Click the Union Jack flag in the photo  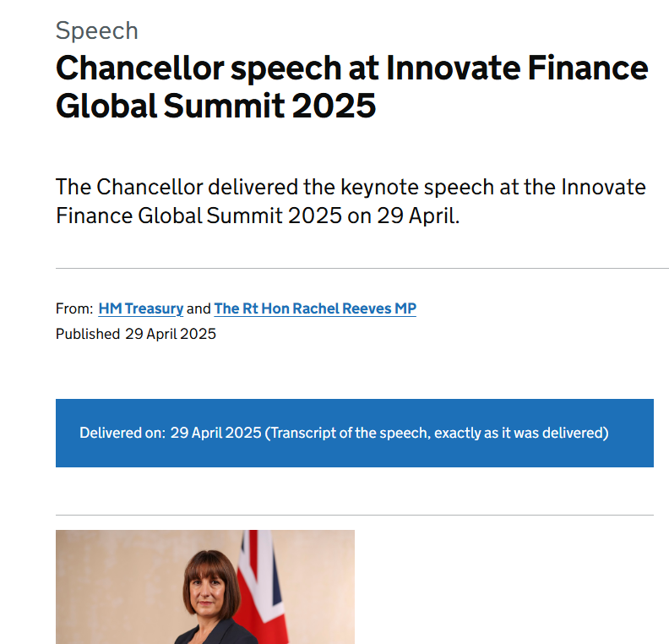tap(261, 585)
